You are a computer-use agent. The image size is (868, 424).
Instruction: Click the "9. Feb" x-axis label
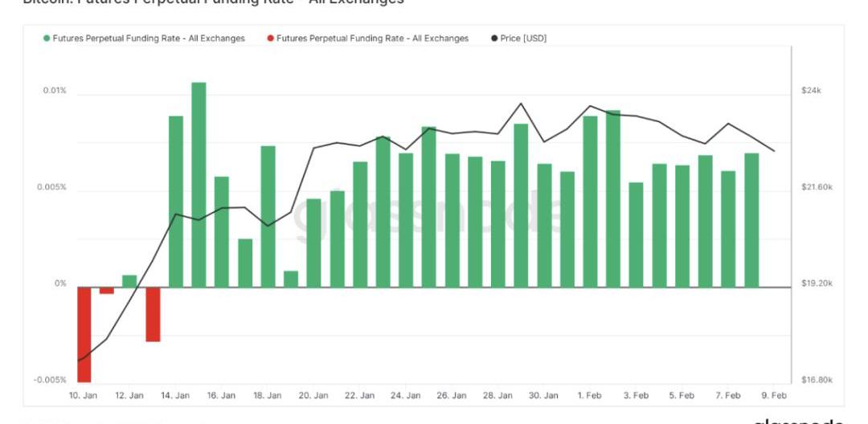[x=774, y=396]
